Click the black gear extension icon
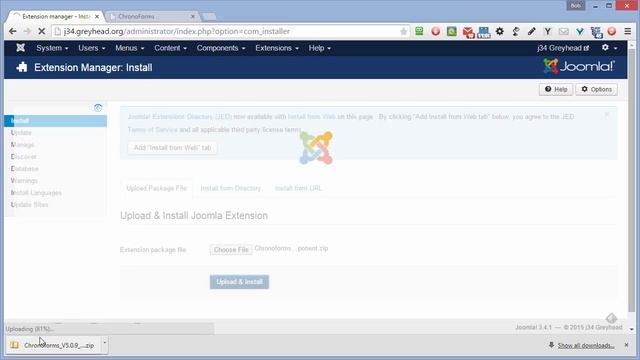The image size is (640, 360). pos(500,31)
